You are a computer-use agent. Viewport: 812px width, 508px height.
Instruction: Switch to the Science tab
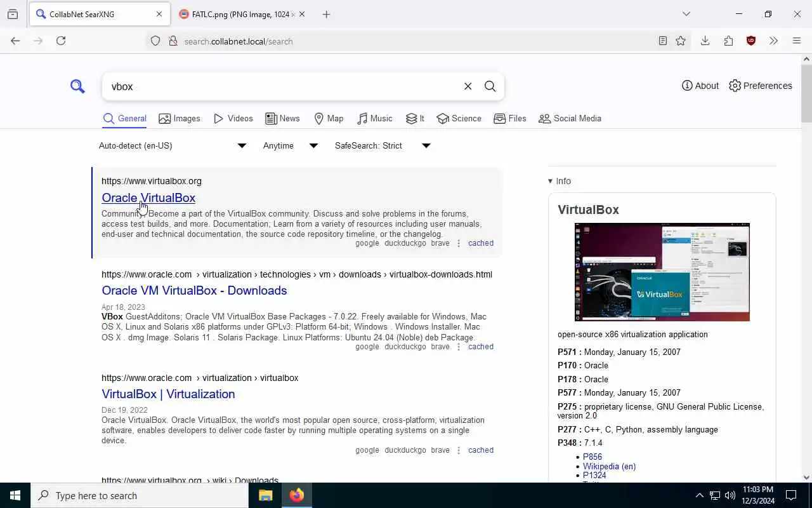point(459,119)
